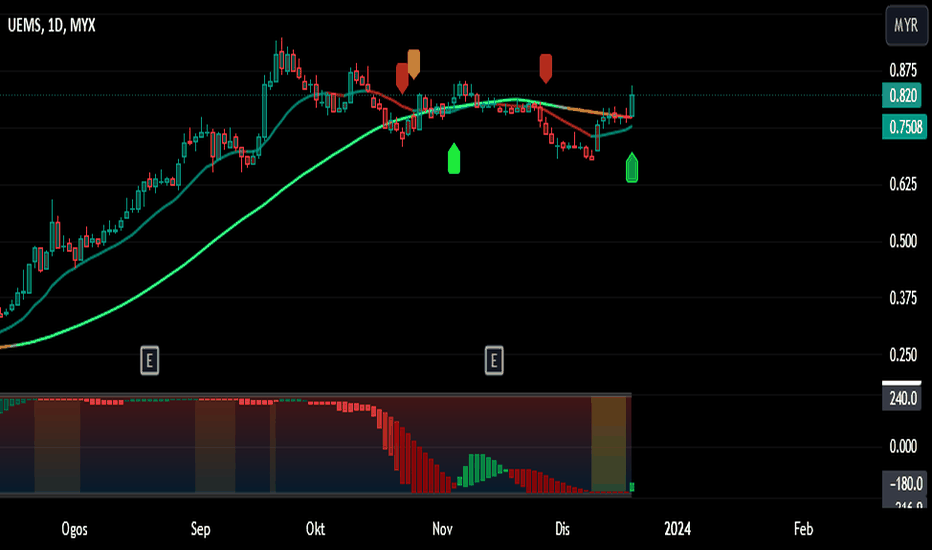Screen dimensions: 932x550
Task: Click the 0.250 price scale label
Action: coord(903,355)
